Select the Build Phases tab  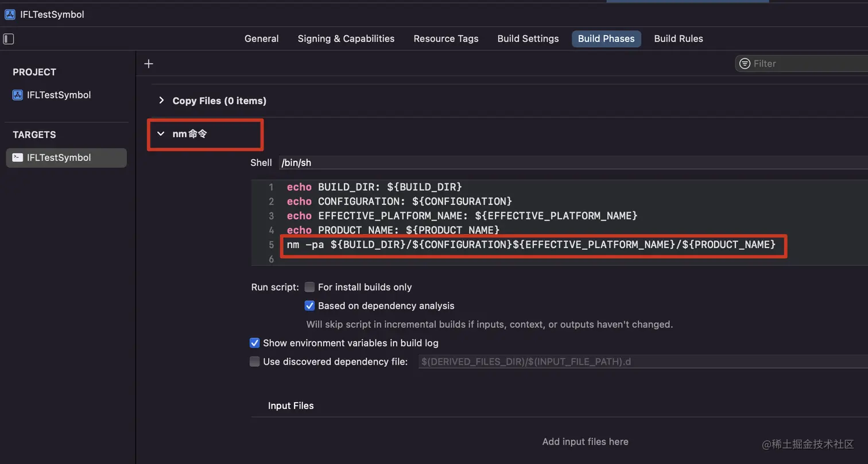point(606,38)
